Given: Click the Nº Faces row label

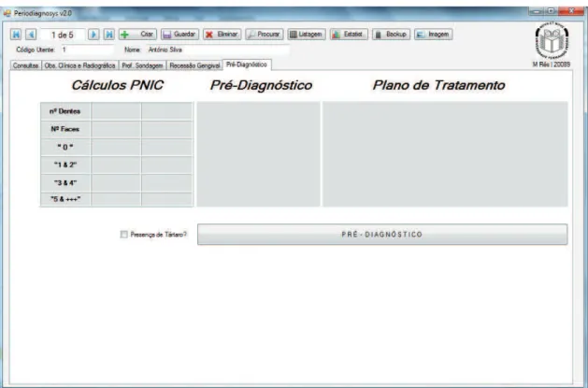Looking at the screenshot, I should pos(65,129).
